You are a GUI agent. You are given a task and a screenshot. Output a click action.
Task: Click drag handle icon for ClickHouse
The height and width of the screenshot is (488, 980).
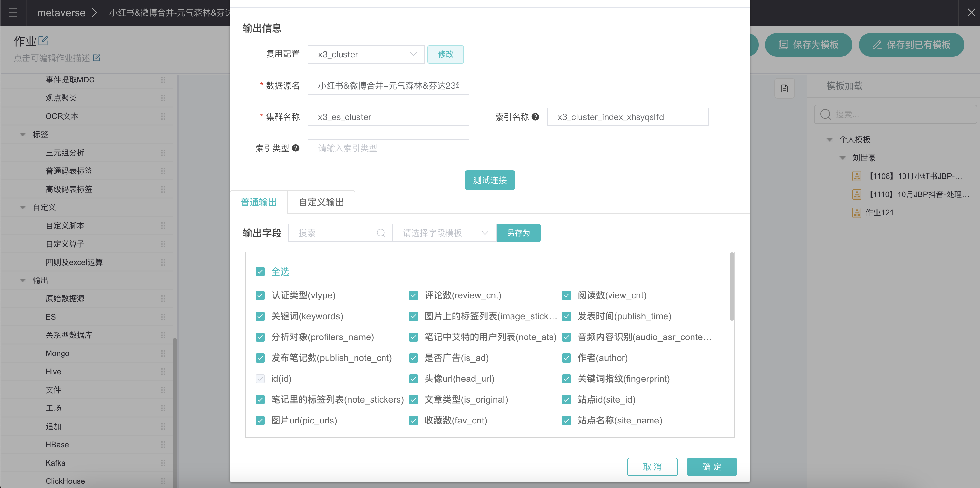tap(163, 481)
